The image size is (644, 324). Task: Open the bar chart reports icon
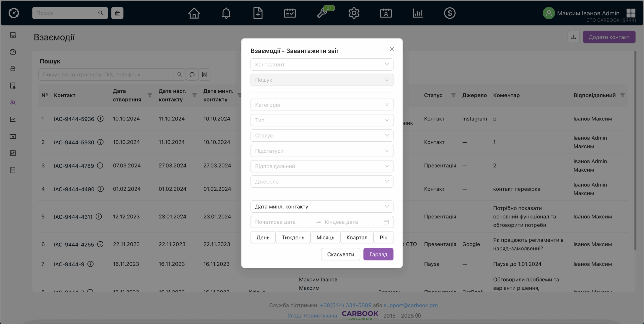click(418, 13)
